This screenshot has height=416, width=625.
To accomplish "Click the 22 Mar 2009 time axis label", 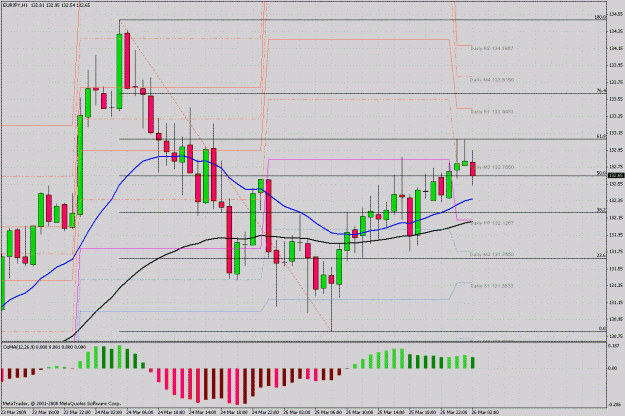I will [x=14, y=412].
